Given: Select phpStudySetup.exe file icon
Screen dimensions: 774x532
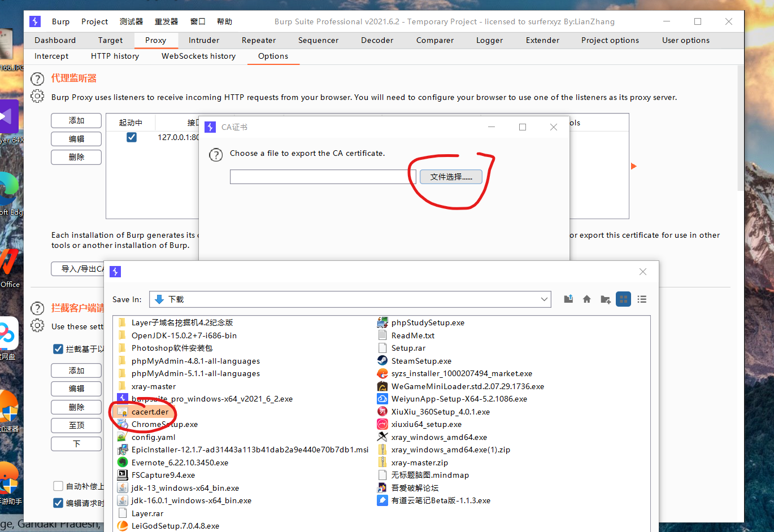Looking at the screenshot, I should 382,322.
